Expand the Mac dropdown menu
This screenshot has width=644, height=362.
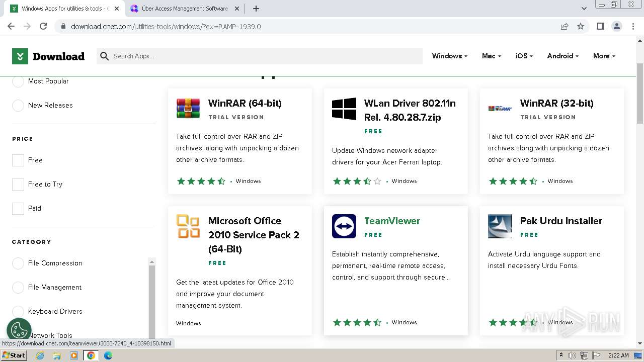click(x=491, y=56)
